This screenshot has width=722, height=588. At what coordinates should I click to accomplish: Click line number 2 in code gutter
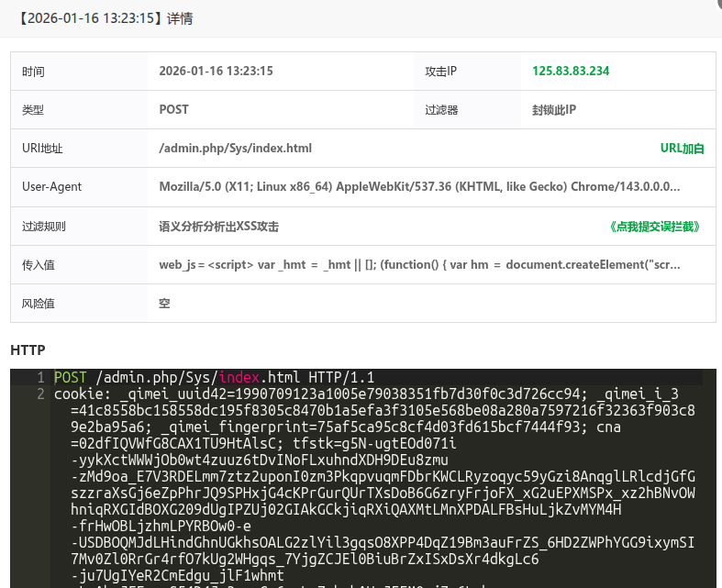click(x=40, y=394)
